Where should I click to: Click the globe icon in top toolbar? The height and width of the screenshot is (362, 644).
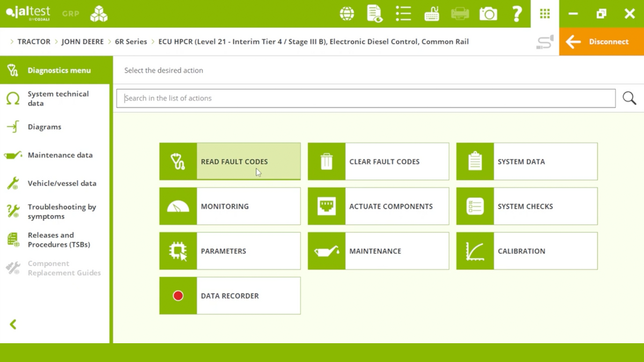pyautogui.click(x=347, y=14)
